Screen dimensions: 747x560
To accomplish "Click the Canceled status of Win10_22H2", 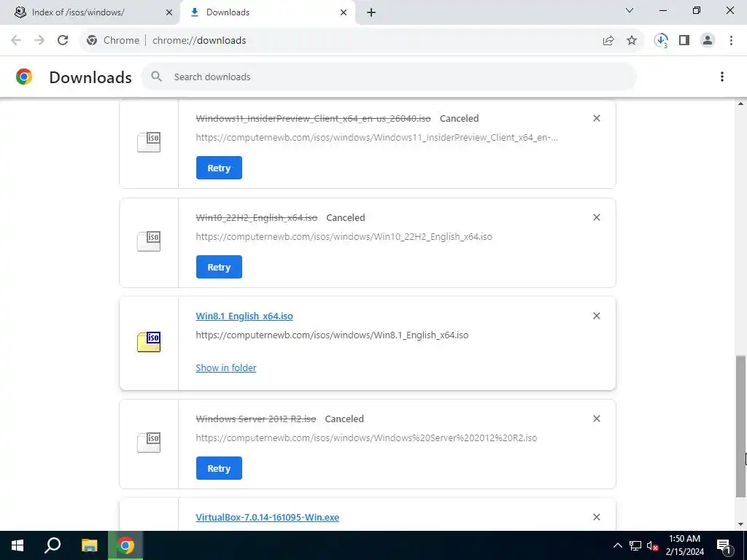I will [345, 217].
